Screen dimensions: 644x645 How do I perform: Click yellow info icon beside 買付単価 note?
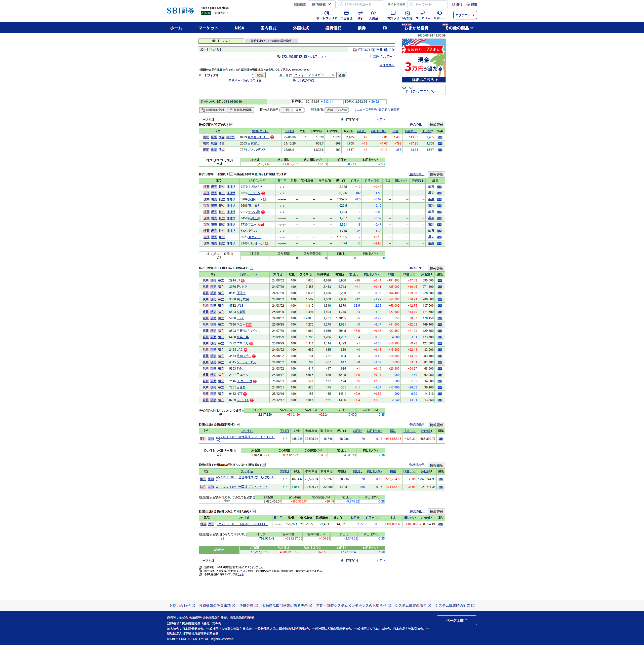[279, 57]
